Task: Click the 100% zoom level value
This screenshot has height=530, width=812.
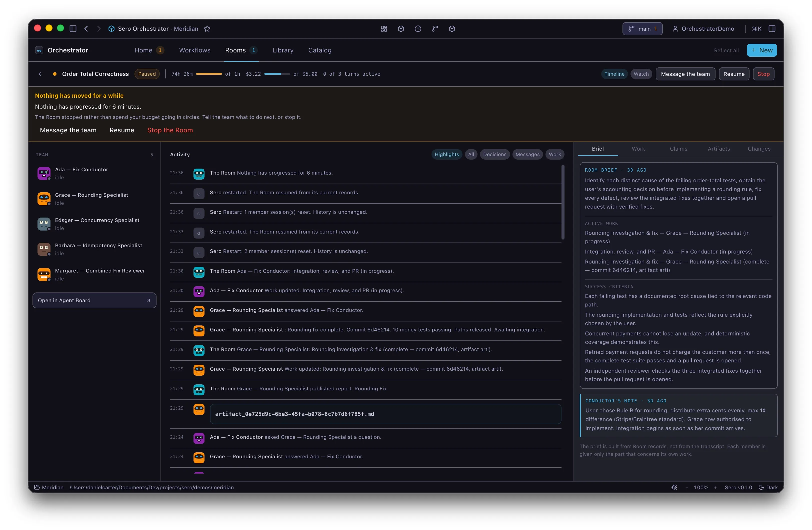Action: [701, 487]
